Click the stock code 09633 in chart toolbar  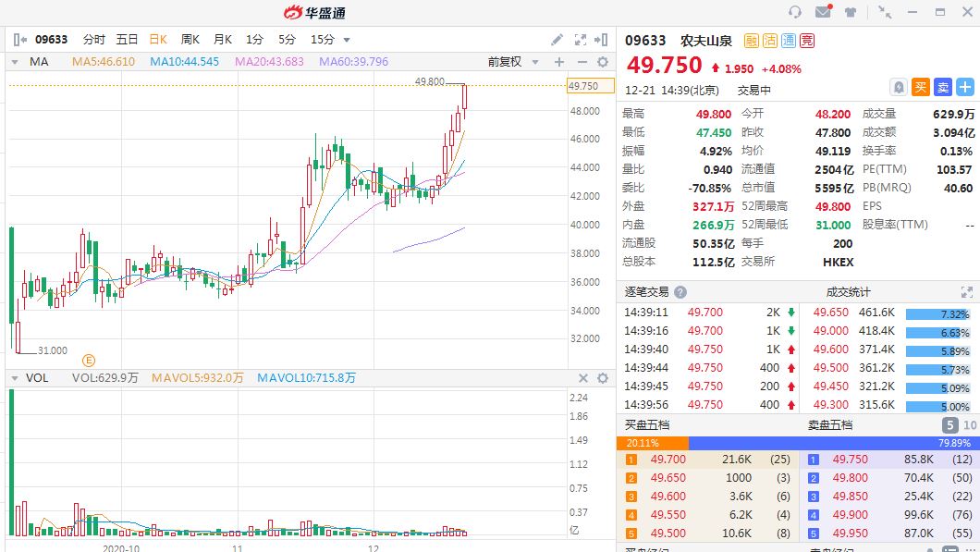51,40
